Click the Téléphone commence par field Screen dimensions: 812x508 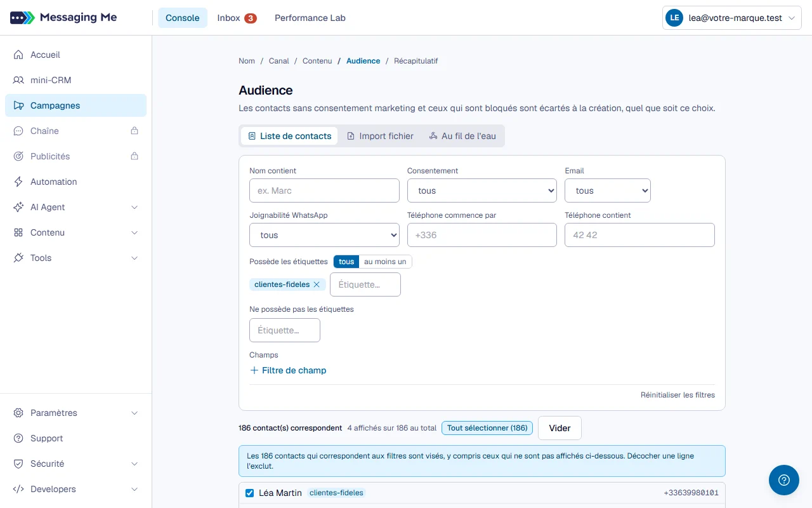point(482,235)
